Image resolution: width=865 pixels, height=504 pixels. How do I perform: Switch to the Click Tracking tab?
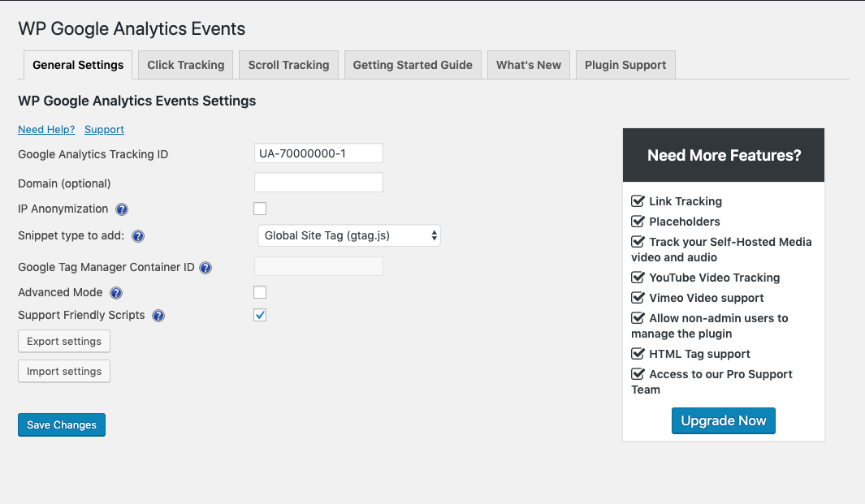pyautogui.click(x=185, y=65)
